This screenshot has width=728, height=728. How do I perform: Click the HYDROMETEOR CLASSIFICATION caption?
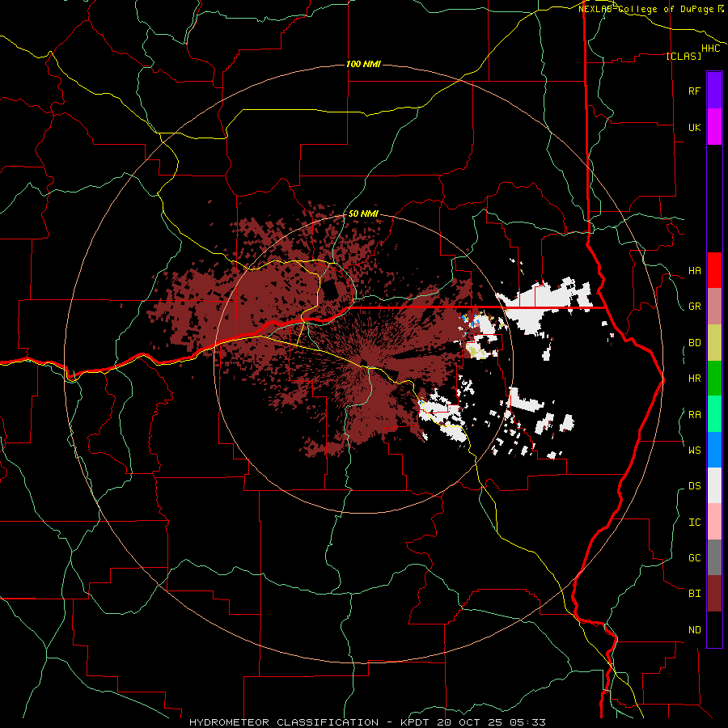coord(284,722)
